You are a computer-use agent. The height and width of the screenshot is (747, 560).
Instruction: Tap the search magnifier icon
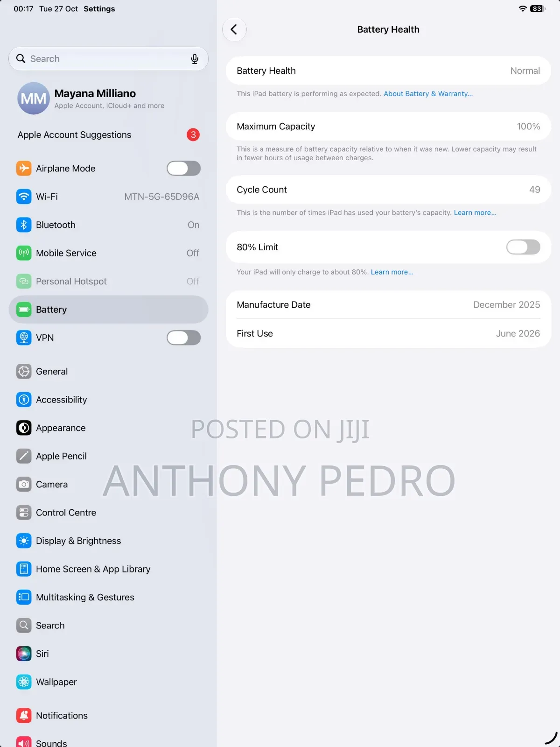pyautogui.click(x=21, y=59)
